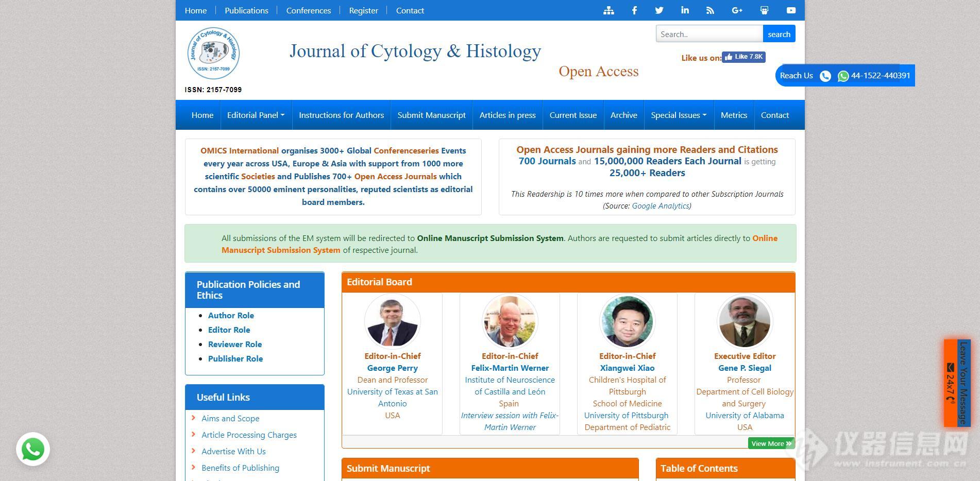Click George Perry's name link
Screen dimensions: 980x481
393,368
